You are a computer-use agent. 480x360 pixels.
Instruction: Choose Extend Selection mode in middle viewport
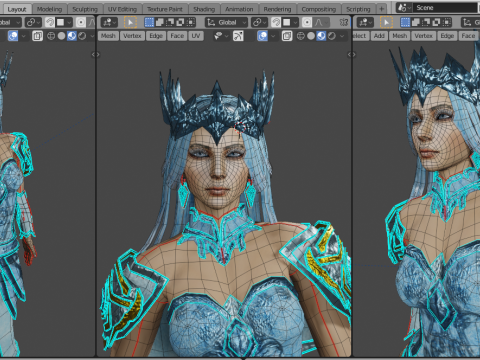[x=160, y=22]
